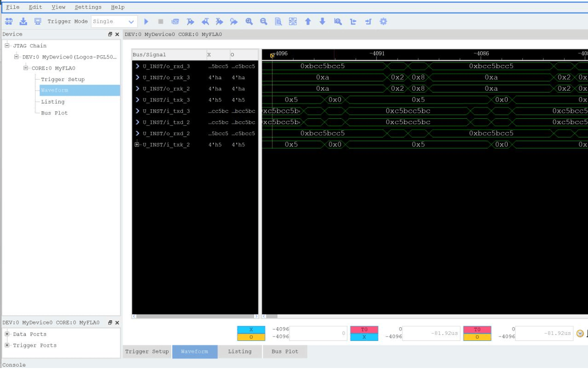Click the blue X cursor color swatch
The width and height of the screenshot is (588, 369).
tap(251, 330)
